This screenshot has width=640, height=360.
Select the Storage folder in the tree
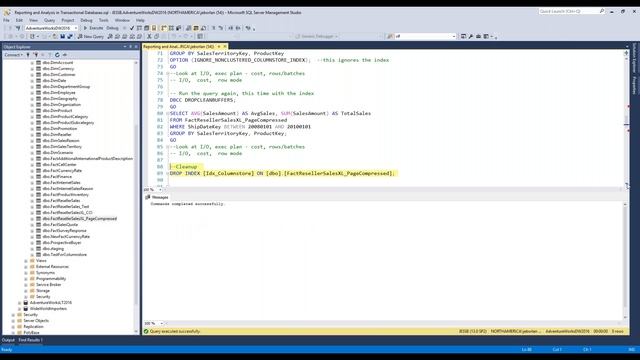[43, 291]
